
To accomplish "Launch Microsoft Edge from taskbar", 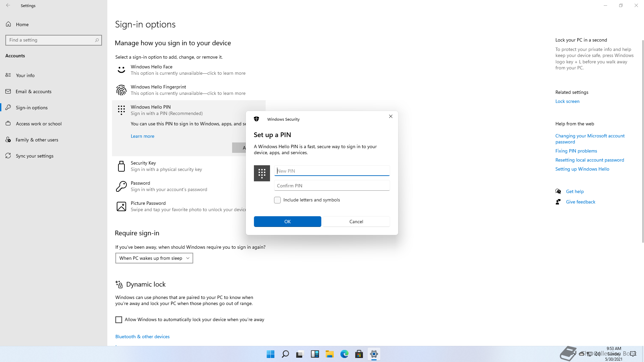I will tap(344, 354).
